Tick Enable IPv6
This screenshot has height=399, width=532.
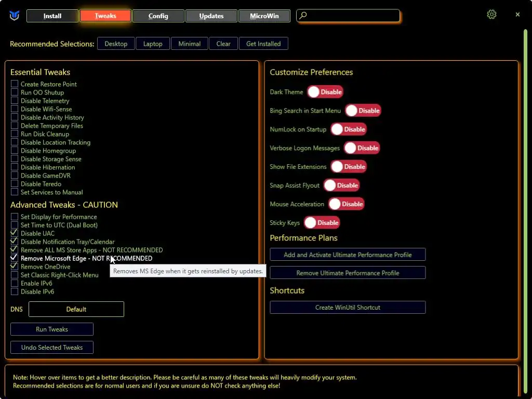point(14,283)
